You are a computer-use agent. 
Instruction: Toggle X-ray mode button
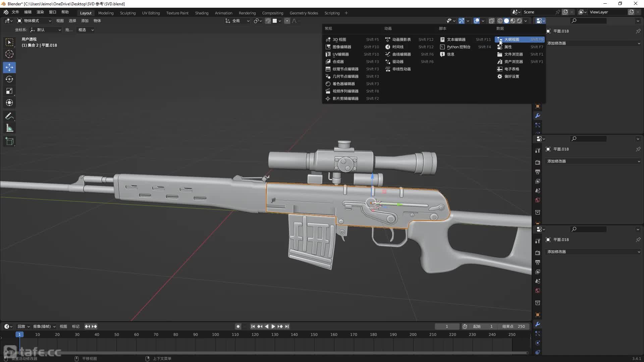(x=491, y=21)
